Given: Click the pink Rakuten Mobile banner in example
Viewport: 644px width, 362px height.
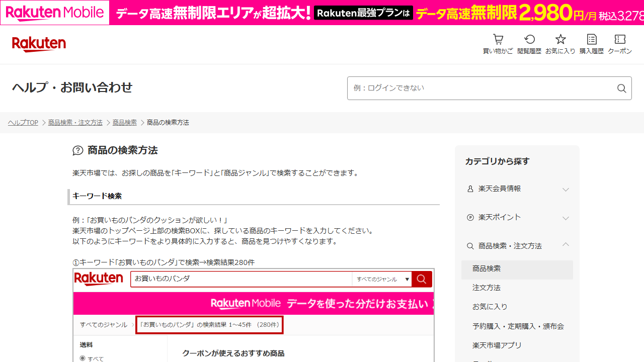Looking at the screenshot, I should click(x=254, y=304).
